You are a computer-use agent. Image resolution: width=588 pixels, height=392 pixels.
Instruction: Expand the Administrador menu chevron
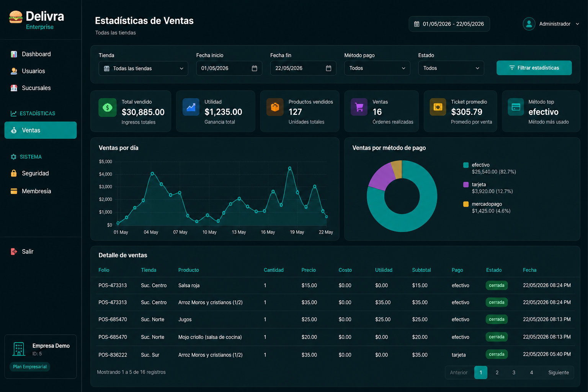point(577,24)
